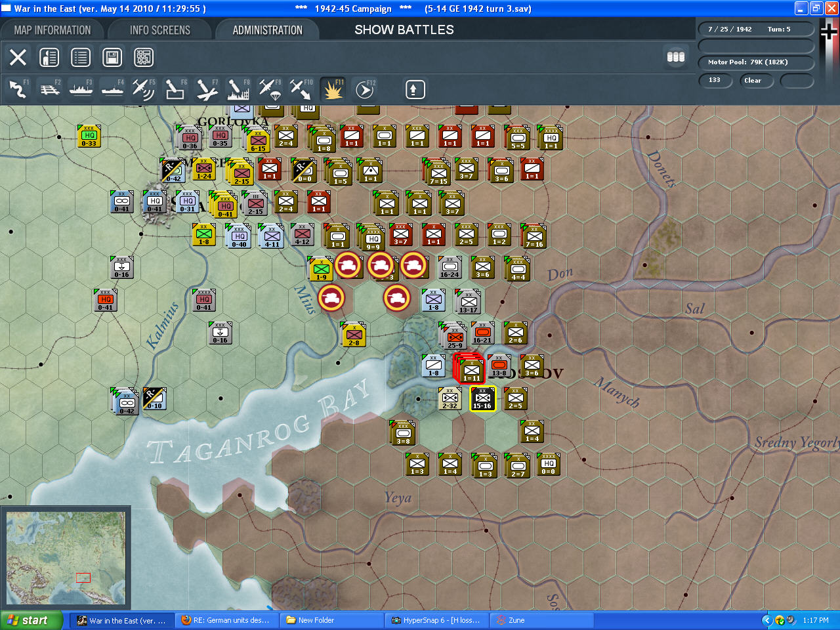This screenshot has height=630, width=840.
Task: Open the list screen icon in the top toolbar
Action: click(x=81, y=57)
